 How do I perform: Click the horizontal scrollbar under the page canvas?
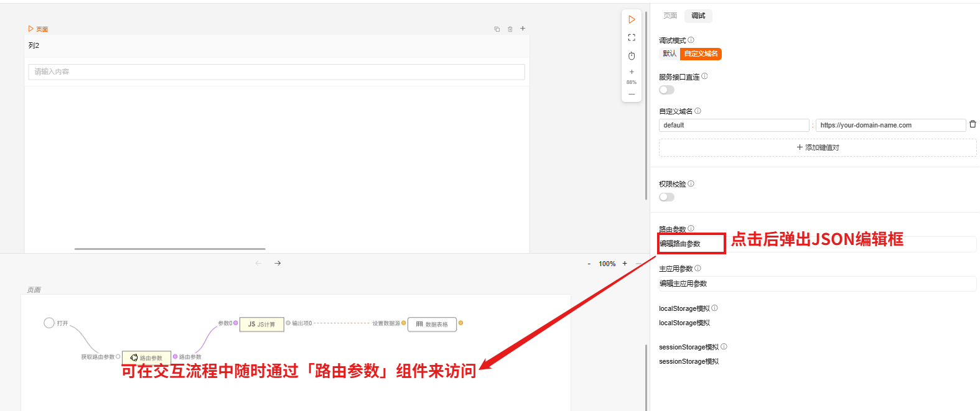[170, 249]
